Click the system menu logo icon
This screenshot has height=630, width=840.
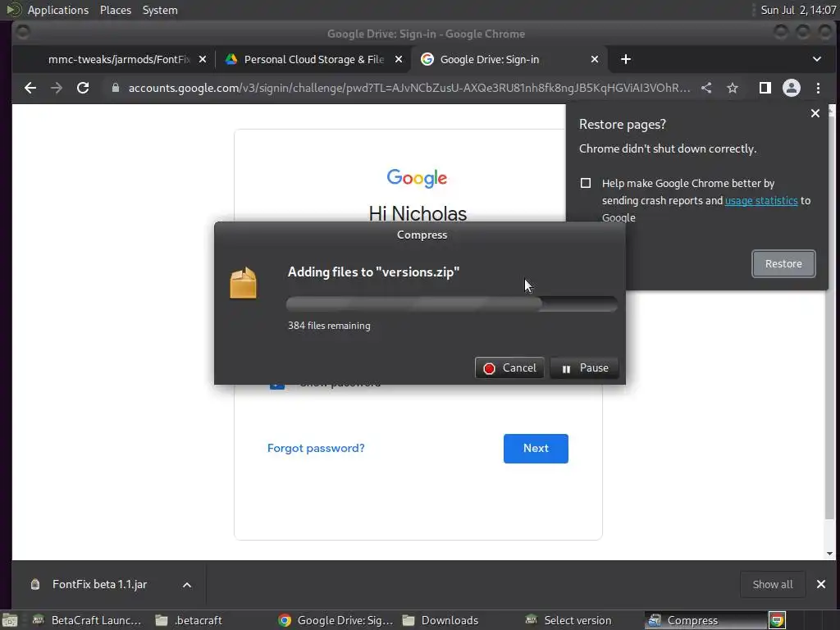(14, 10)
